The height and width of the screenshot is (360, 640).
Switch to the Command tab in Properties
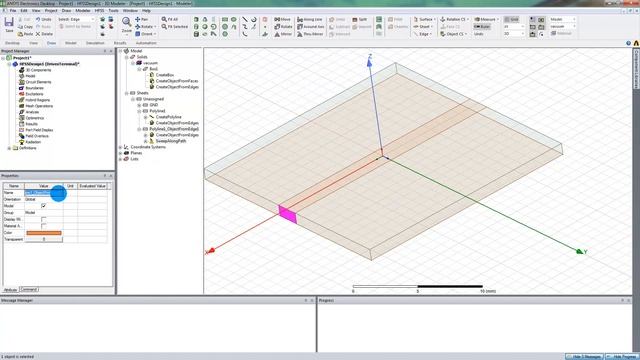29,289
